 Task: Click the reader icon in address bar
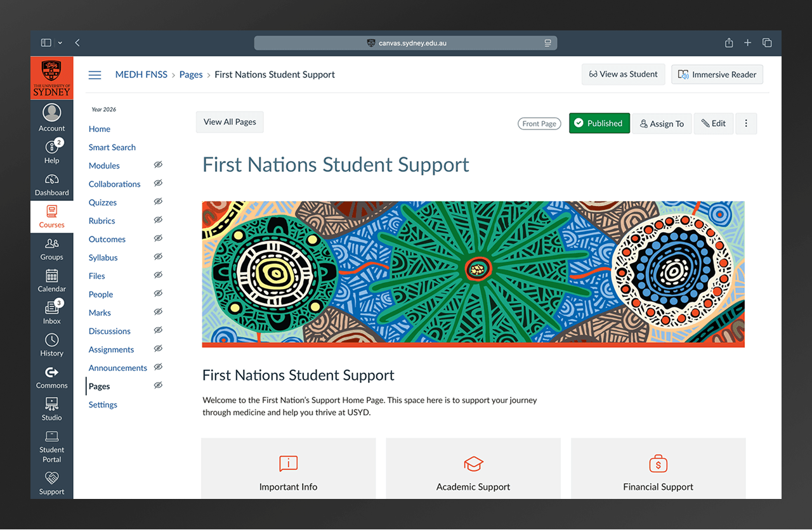(x=547, y=43)
